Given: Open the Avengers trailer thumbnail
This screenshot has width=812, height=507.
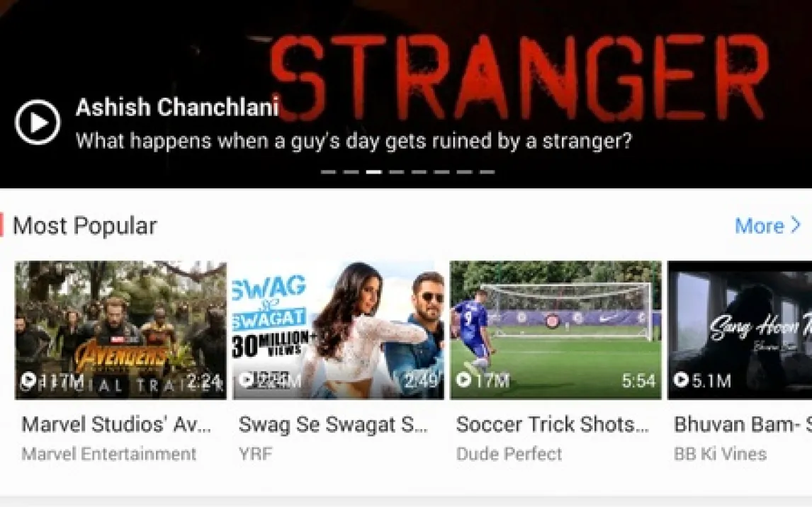Looking at the screenshot, I should point(120,330).
